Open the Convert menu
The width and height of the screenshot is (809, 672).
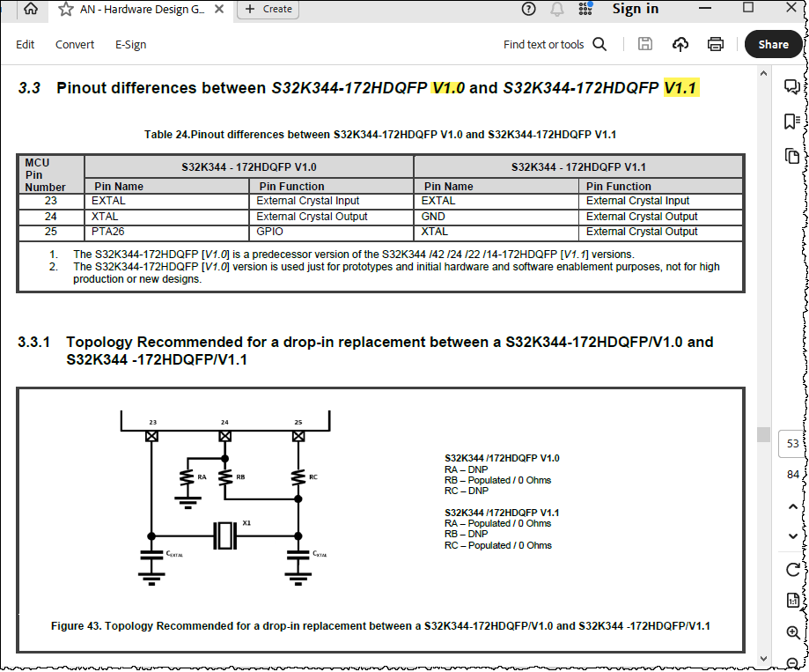pos(75,44)
